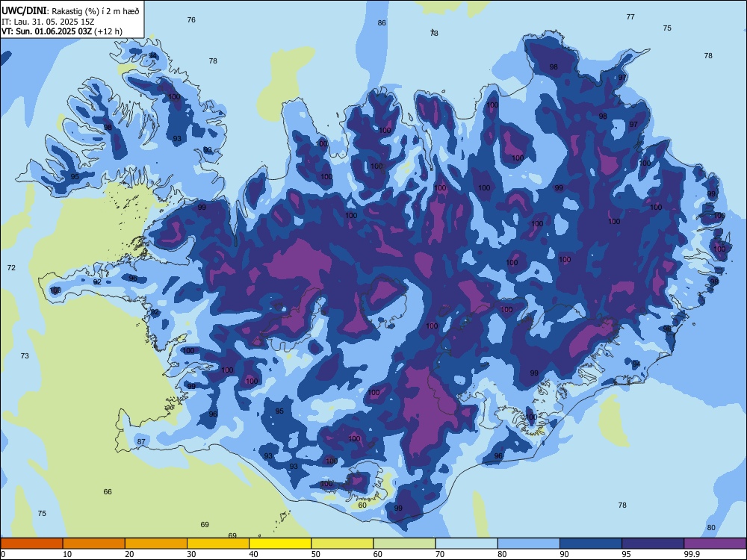This screenshot has height=560, width=747.
Task: Click the medium blue 80–90 legend swatch
Action: point(529,544)
